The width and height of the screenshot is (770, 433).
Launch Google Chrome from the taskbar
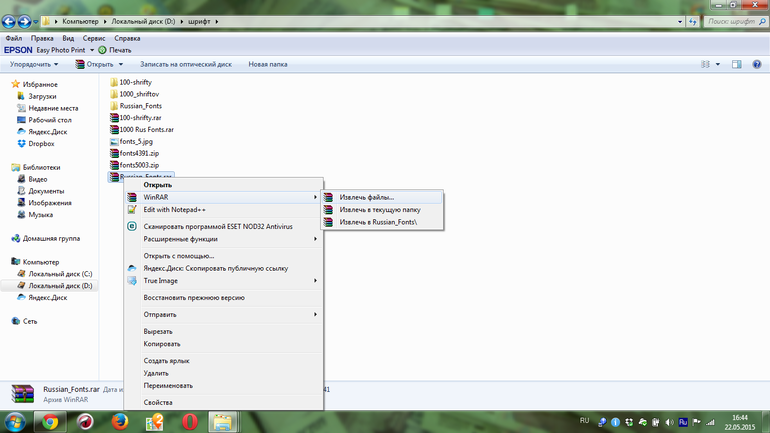click(x=50, y=421)
